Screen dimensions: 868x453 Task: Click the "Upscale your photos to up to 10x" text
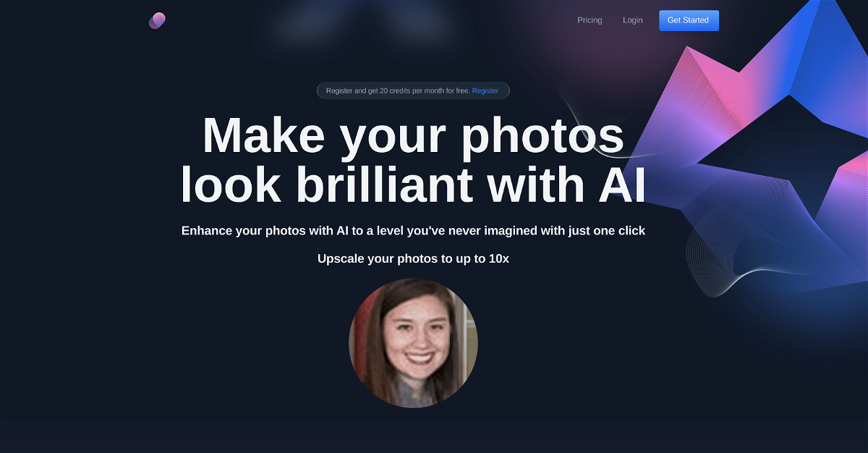[x=413, y=258]
